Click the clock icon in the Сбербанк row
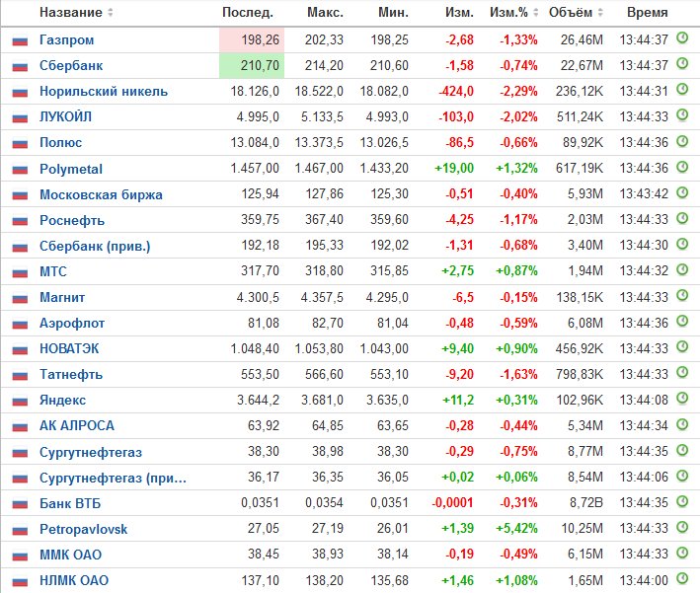Screen dimensions: 700x593 click(x=682, y=63)
